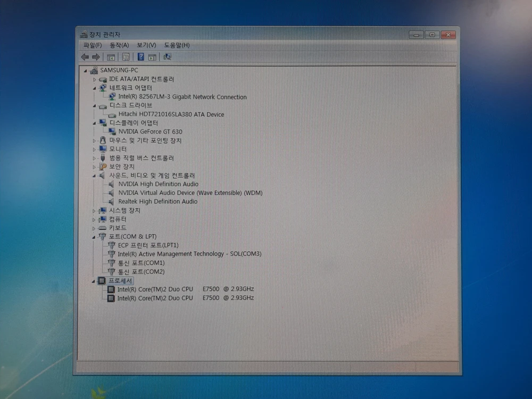
Task: Click the action pane toolbar icon
Action: 152,57
